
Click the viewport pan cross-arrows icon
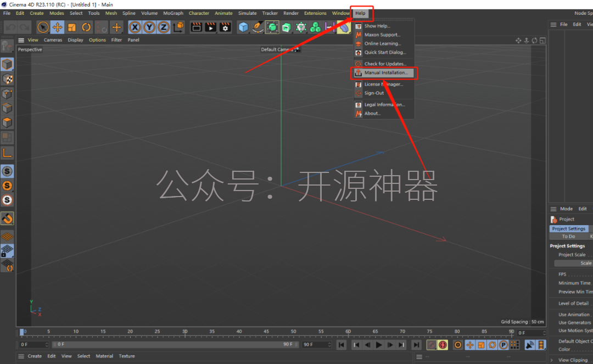tap(518, 41)
